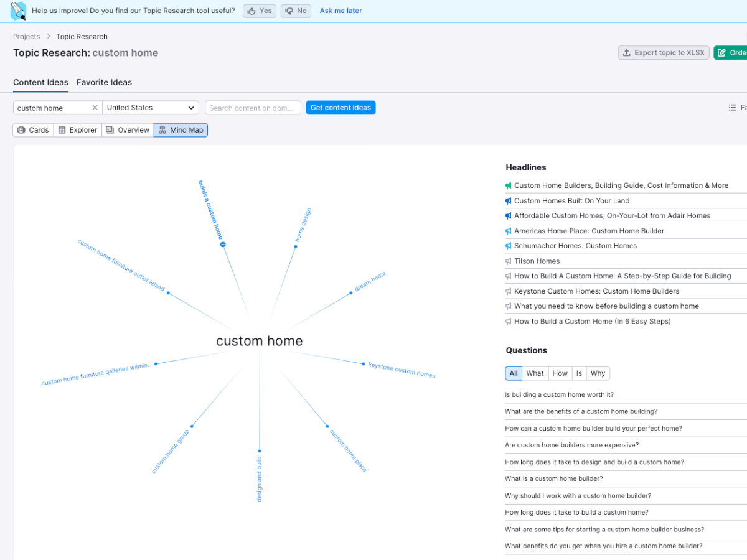Filter questions by How
Viewport: 747px width, 560px height.
[x=560, y=373]
